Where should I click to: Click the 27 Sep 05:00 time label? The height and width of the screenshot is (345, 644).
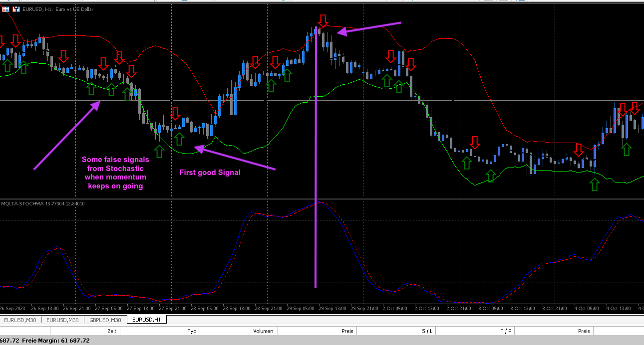tap(109, 309)
